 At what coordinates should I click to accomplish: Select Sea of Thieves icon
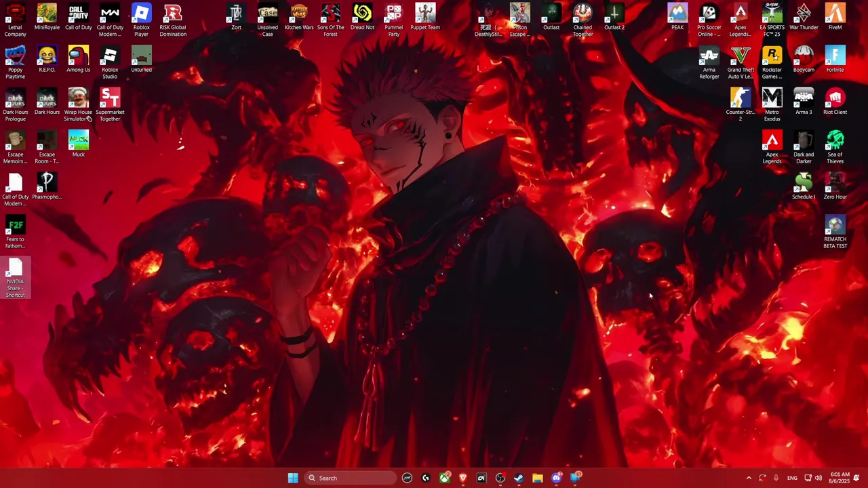pos(835,147)
